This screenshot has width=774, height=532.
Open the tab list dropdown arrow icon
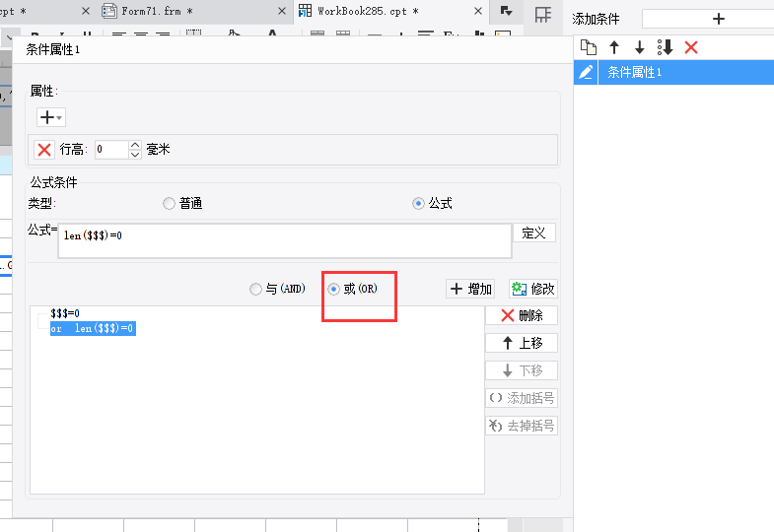pyautogui.click(x=507, y=11)
